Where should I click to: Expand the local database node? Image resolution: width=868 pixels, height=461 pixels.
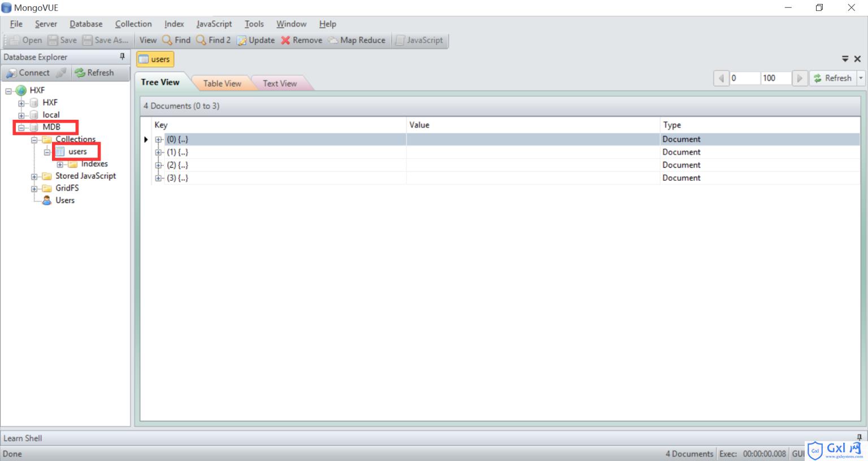(x=21, y=115)
